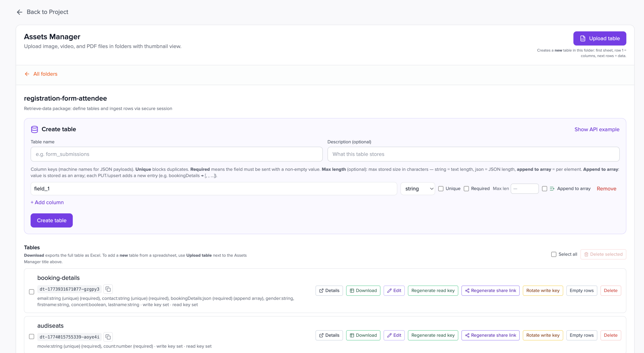Click the Back to Project arrow
The height and width of the screenshot is (353, 644).
(20, 12)
